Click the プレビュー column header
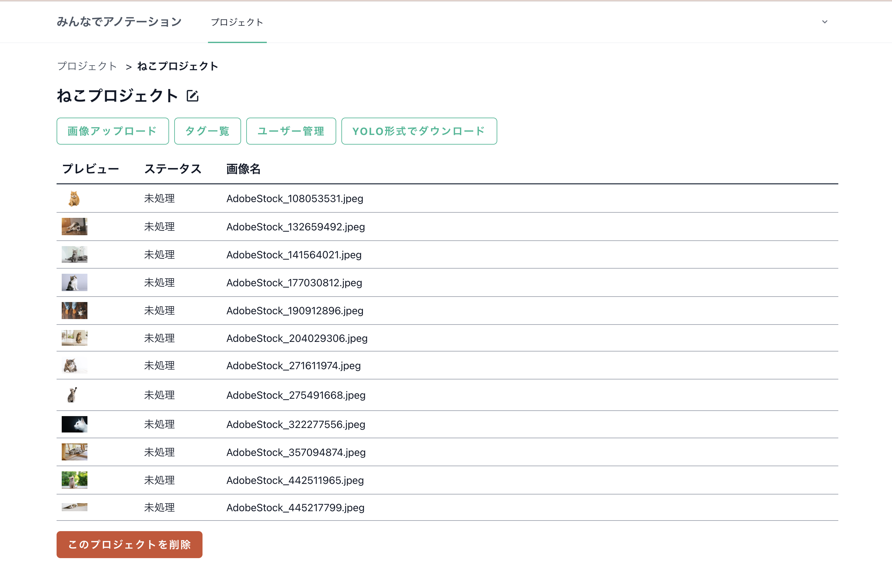Screen dimensions: 892x588 pyautogui.click(x=90, y=169)
